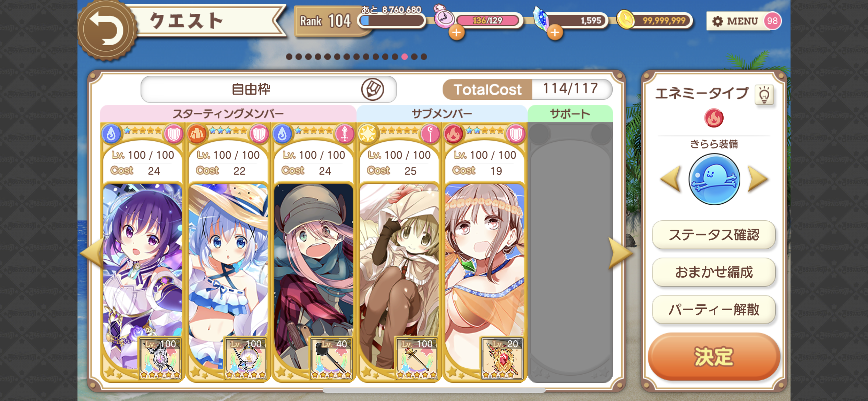Image resolution: width=868 pixels, height=401 pixels.
Task: Select the empty サポート slot
Action: (570, 252)
